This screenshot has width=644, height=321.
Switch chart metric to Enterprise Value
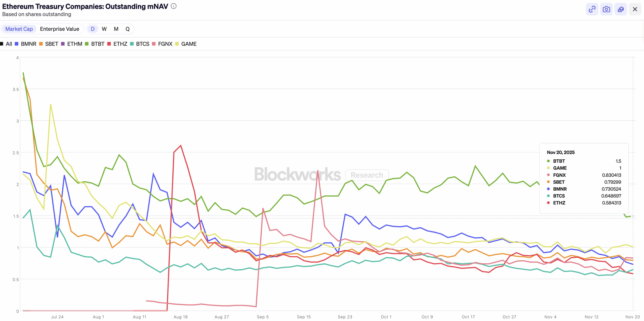pyautogui.click(x=60, y=29)
